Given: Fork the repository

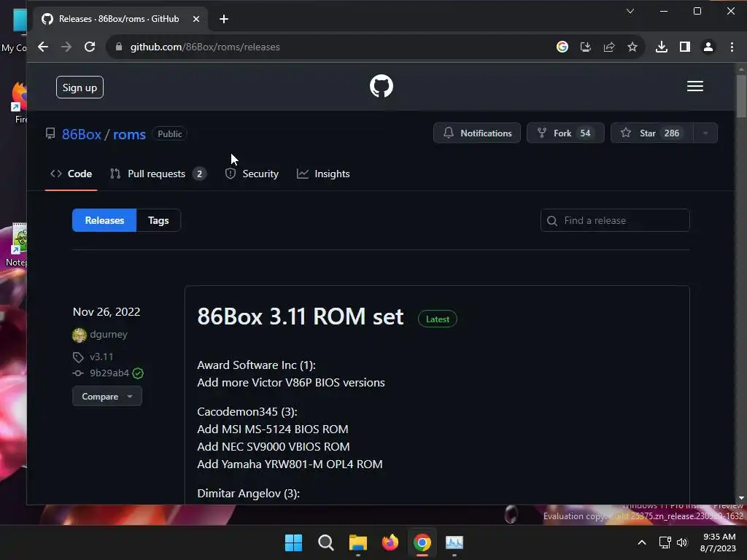Looking at the screenshot, I should (565, 133).
